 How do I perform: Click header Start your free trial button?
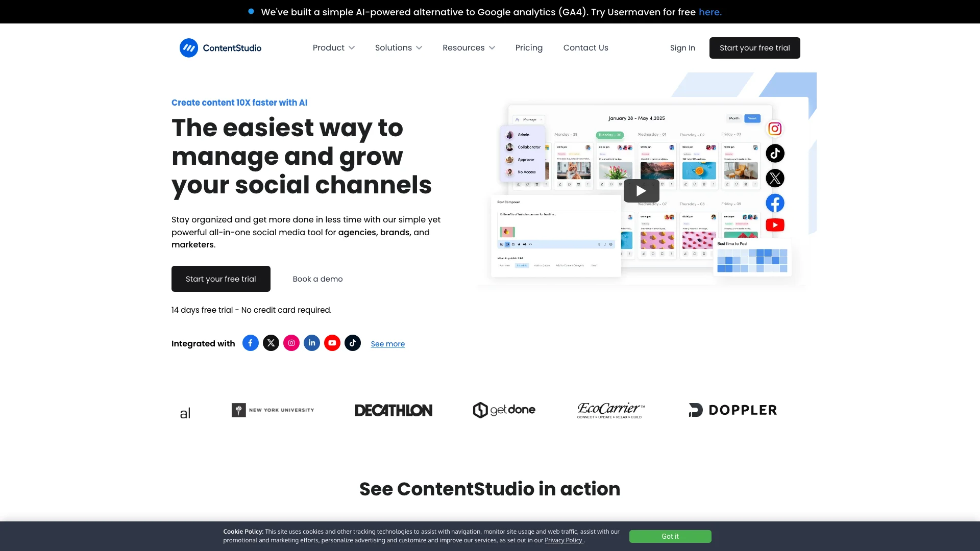pos(754,48)
